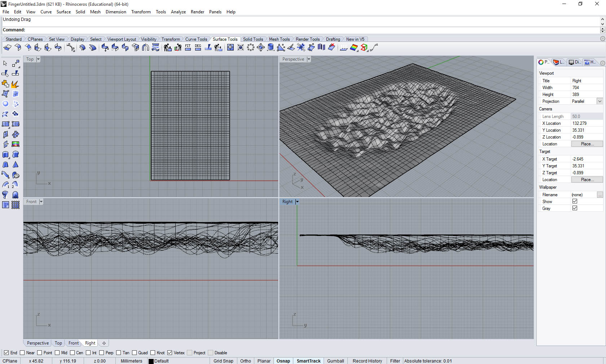Uncheck the Vertex osnap checkbox

[170, 353]
